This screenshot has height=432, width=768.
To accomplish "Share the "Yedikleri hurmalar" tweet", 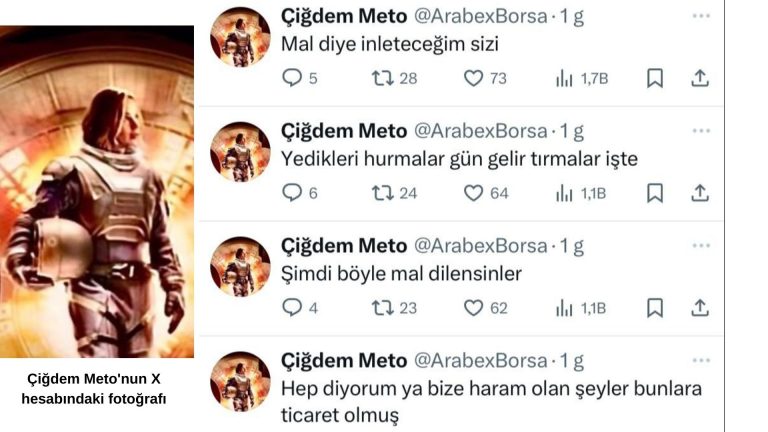I will [x=700, y=192].
